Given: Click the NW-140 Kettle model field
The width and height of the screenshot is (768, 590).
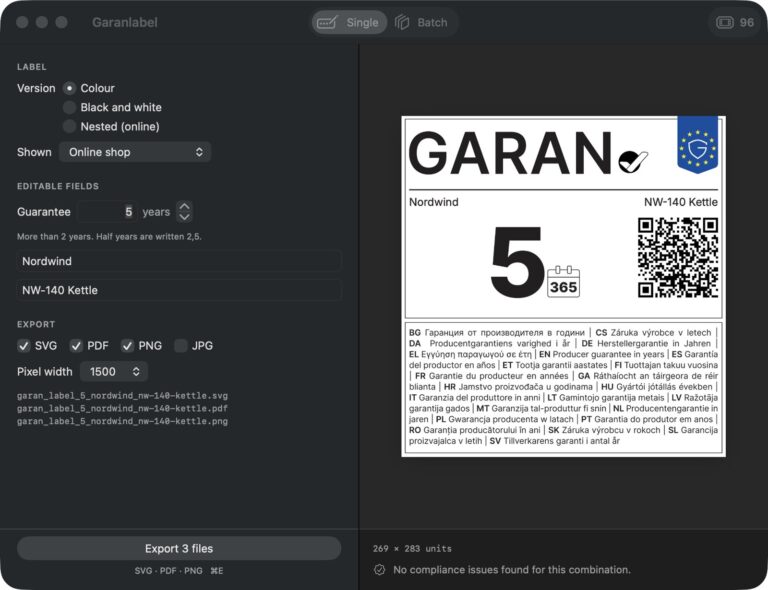Looking at the screenshot, I should coord(179,290).
